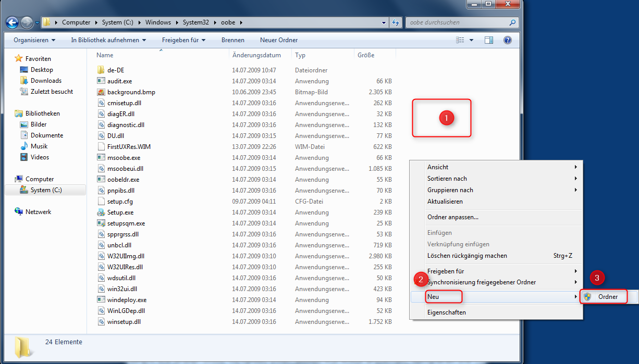The width and height of the screenshot is (639, 364).
Task: Toggle the preview pane
Action: (489, 40)
